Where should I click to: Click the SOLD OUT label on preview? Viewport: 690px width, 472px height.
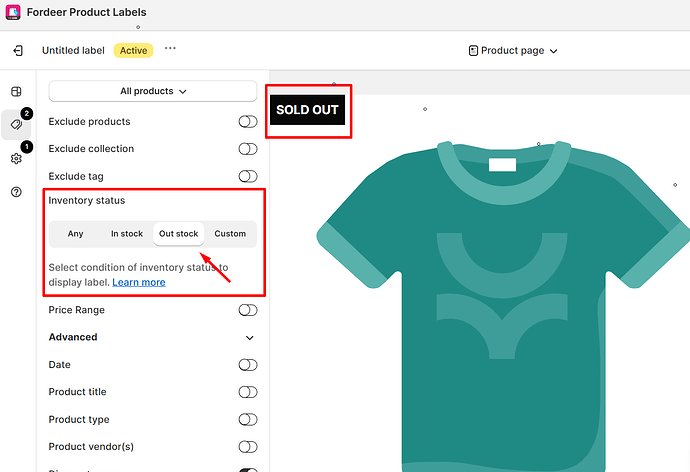(307, 110)
